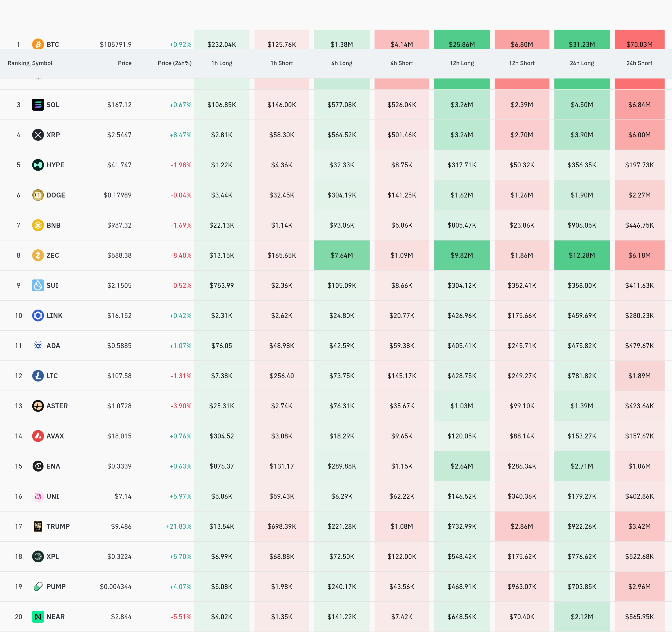Open the ASTER symbol link

[57, 406]
